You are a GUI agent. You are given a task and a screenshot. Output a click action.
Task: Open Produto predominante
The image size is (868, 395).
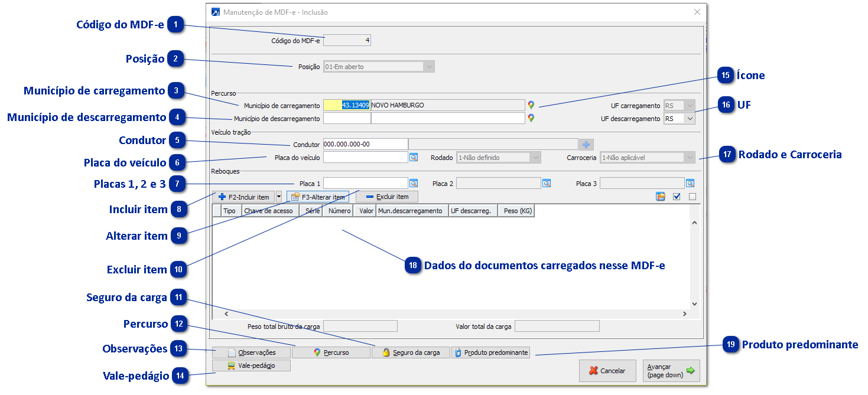click(491, 352)
